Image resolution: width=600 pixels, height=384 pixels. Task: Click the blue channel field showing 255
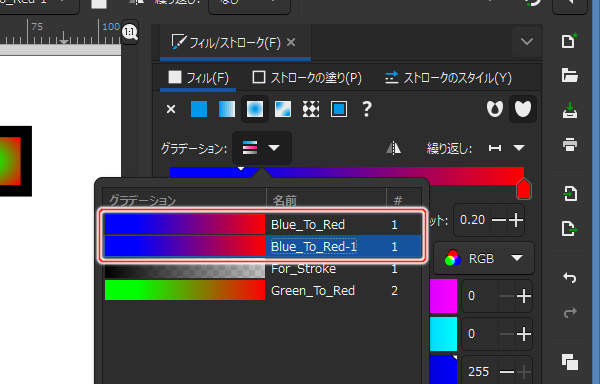[479, 371]
